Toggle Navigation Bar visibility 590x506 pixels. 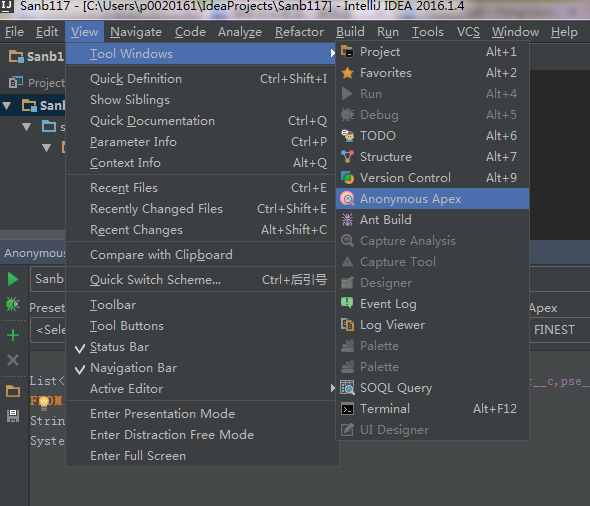[201, 368]
